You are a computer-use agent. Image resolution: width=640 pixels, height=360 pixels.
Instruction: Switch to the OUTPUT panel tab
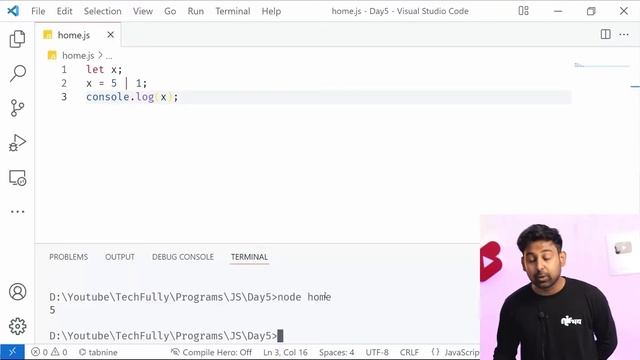click(x=120, y=257)
